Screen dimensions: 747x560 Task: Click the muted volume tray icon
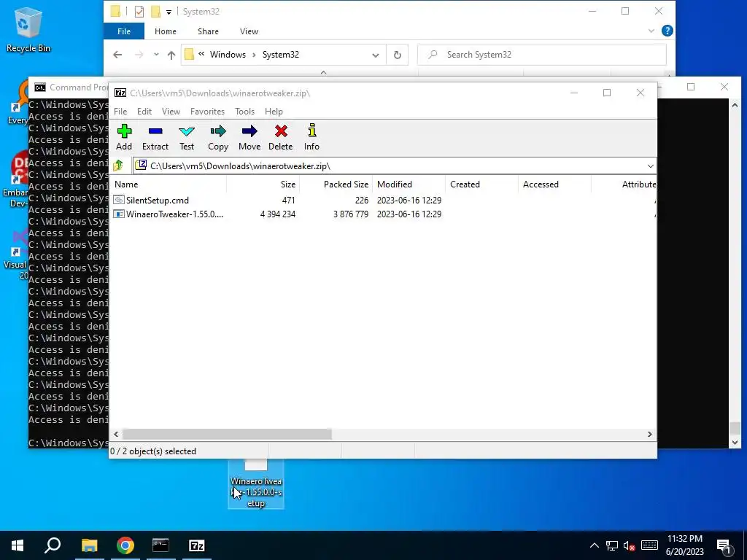(x=630, y=545)
